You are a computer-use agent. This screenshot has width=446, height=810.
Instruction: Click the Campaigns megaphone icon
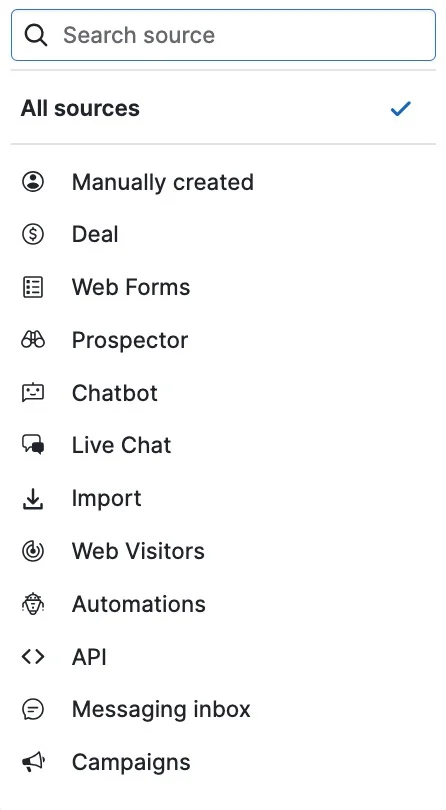coord(33,762)
